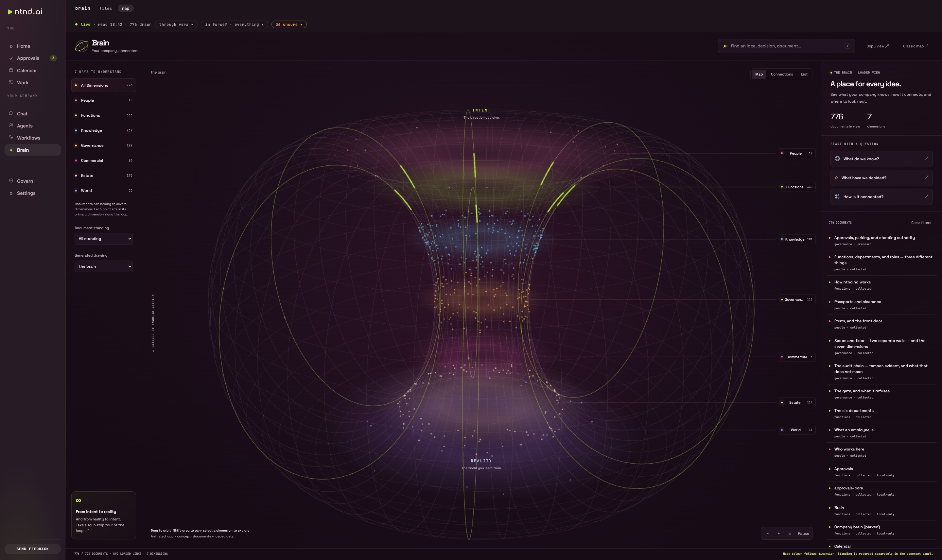Select the Estate dimension filter
The image size is (942, 560).
click(103, 176)
